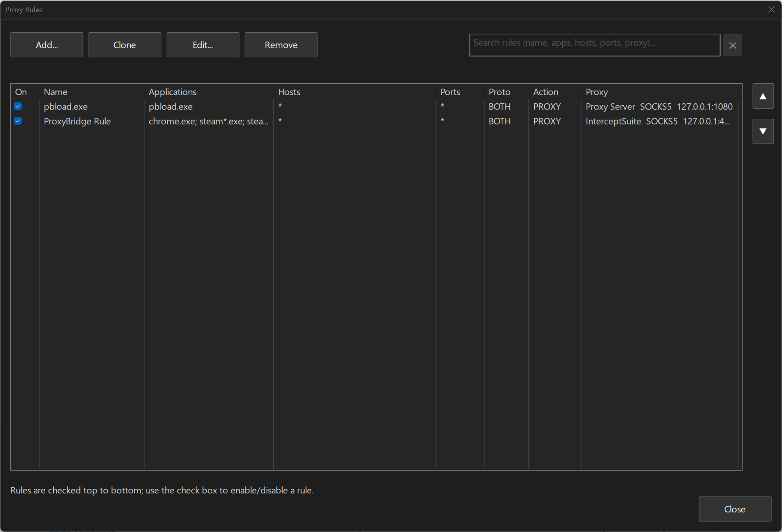Click the Action column header
782x532 pixels.
pyautogui.click(x=555, y=92)
